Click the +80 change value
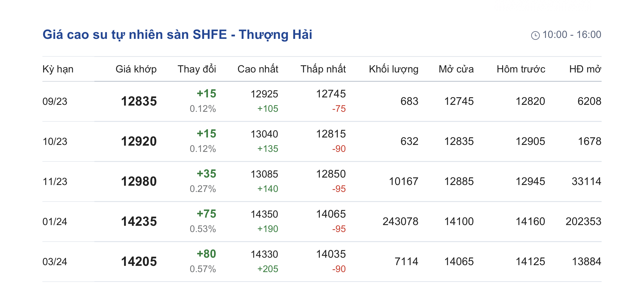 206,254
